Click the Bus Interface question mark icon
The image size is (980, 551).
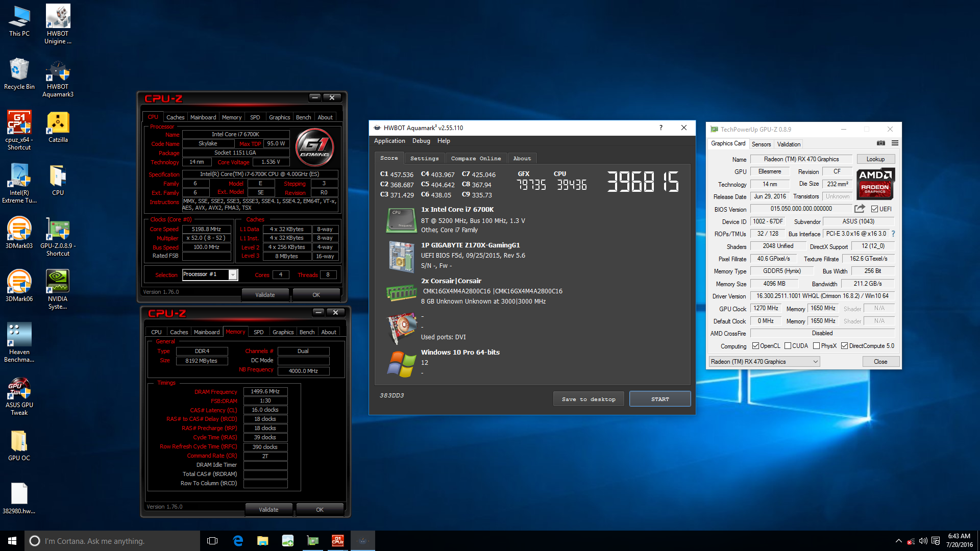pyautogui.click(x=893, y=234)
